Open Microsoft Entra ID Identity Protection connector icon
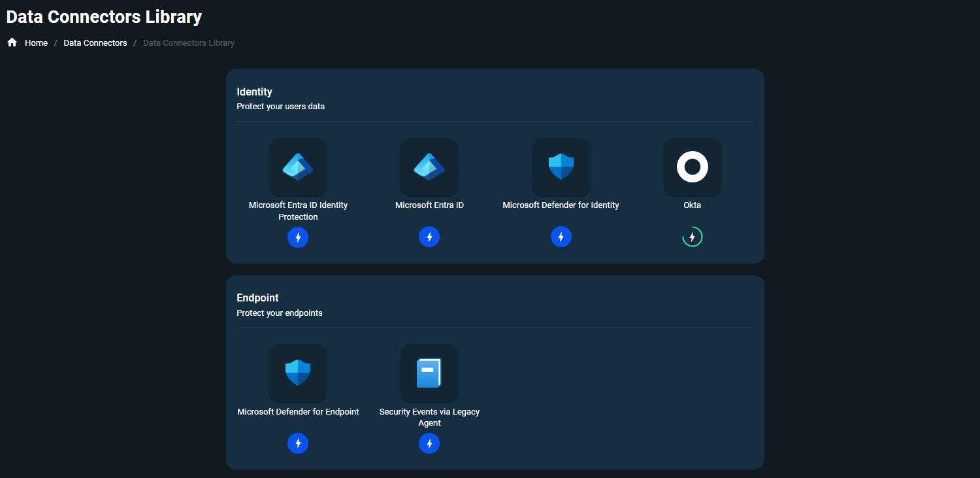980x478 pixels. 298,167
